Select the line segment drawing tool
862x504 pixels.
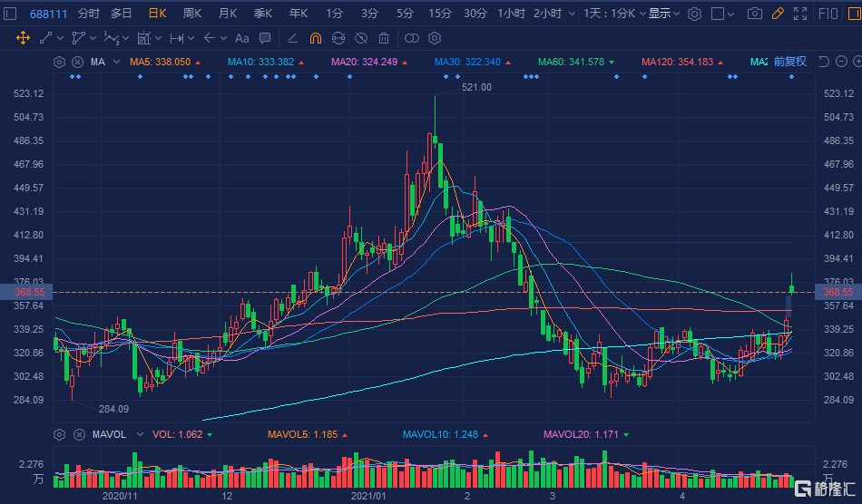tap(45, 38)
